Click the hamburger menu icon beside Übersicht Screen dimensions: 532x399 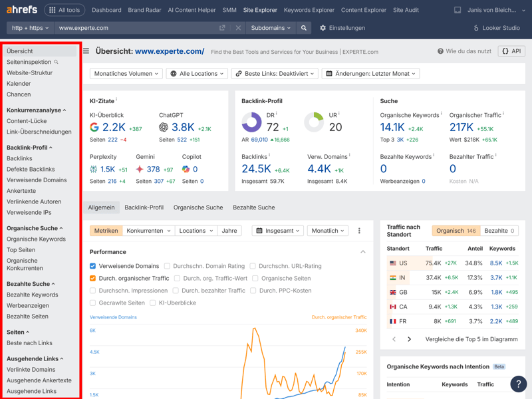86,51
